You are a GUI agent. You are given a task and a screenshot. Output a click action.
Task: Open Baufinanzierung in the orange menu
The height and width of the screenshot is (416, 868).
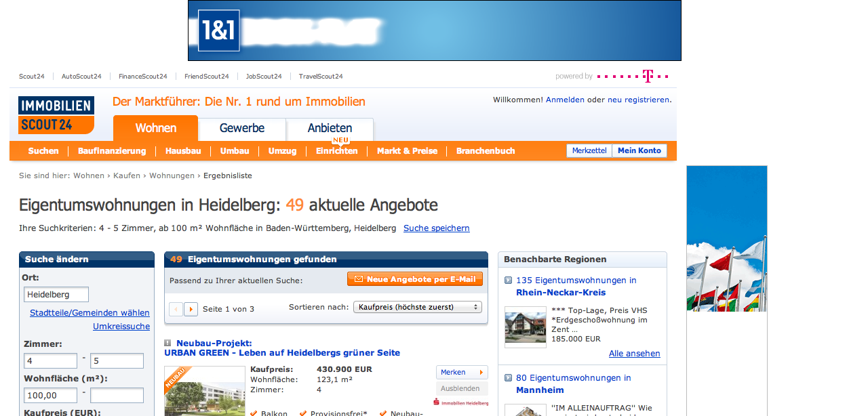(x=112, y=151)
